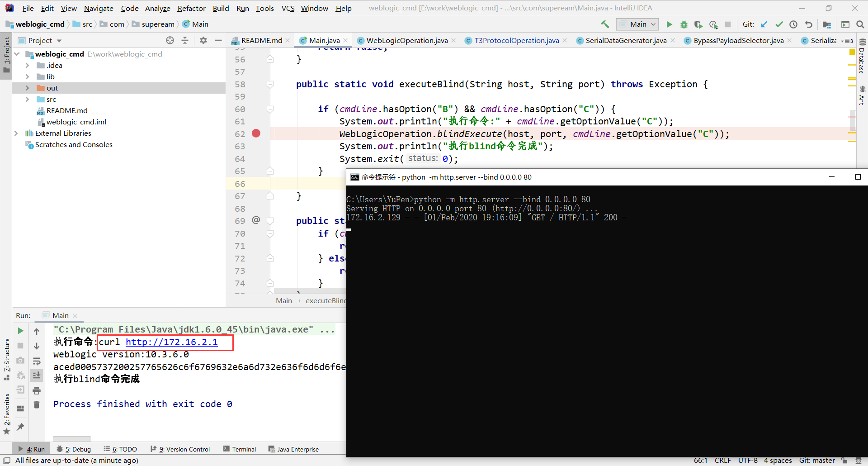
Task: Click scroll up arrow in Run panel
Action: point(37,332)
